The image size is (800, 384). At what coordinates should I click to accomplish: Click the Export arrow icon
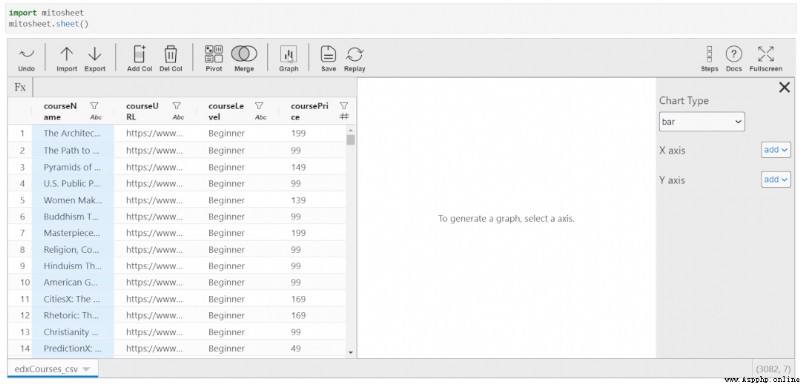click(95, 54)
